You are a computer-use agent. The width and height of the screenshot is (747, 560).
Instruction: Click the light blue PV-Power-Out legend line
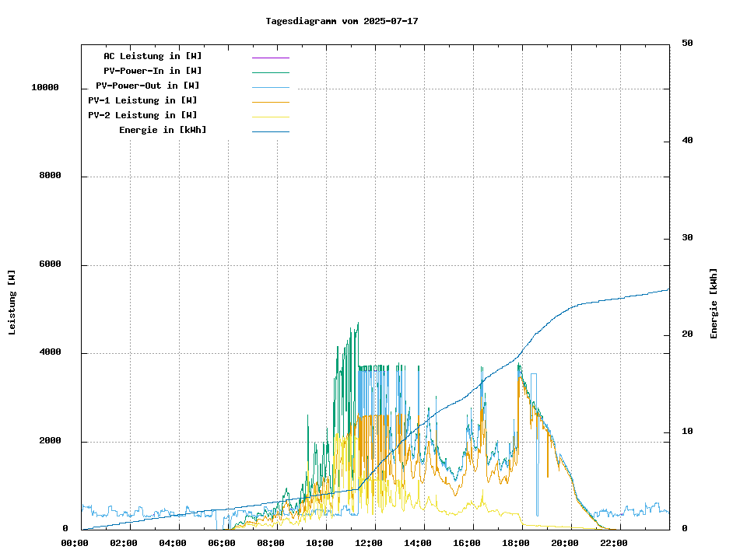270,87
